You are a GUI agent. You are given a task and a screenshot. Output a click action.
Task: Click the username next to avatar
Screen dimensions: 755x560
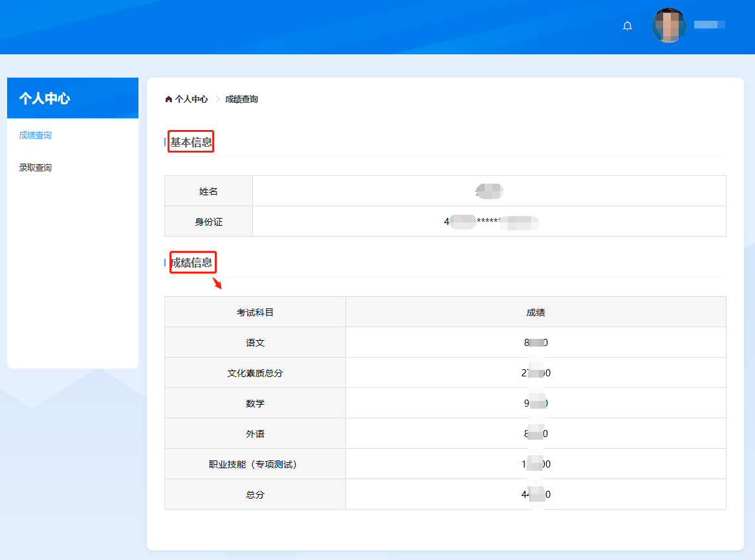pos(709,25)
